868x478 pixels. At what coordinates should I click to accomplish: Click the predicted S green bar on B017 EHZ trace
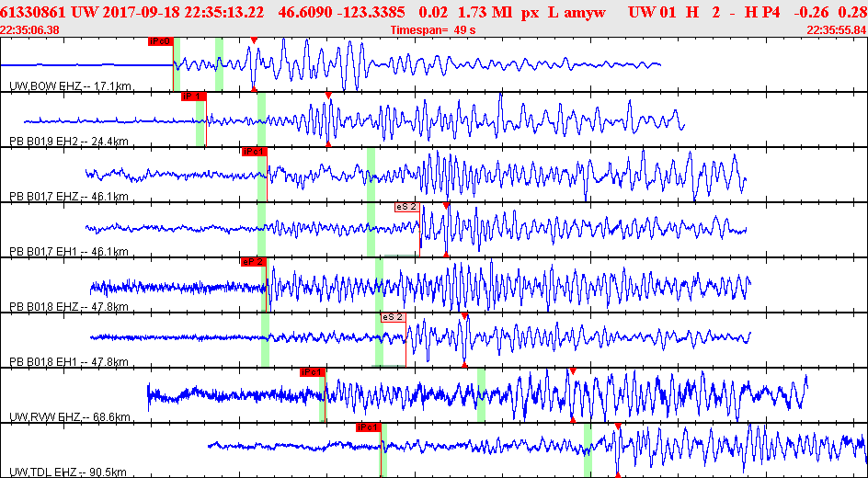tap(371, 175)
